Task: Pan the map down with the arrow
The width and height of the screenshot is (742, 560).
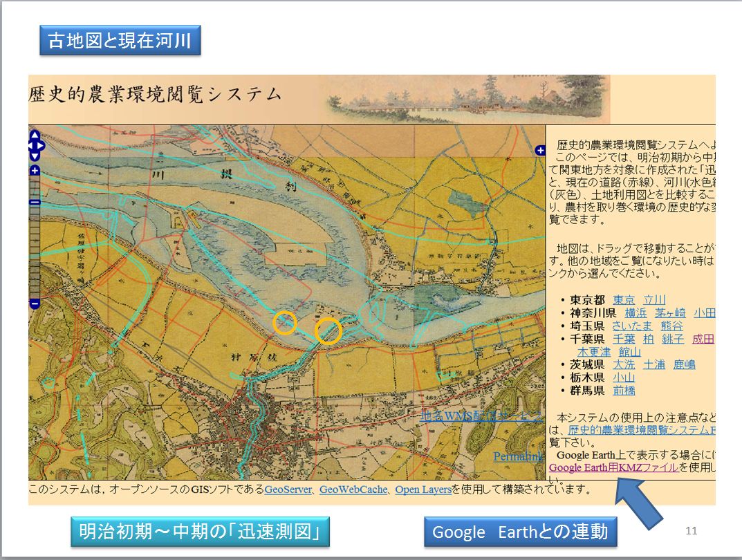Action: pos(35,156)
